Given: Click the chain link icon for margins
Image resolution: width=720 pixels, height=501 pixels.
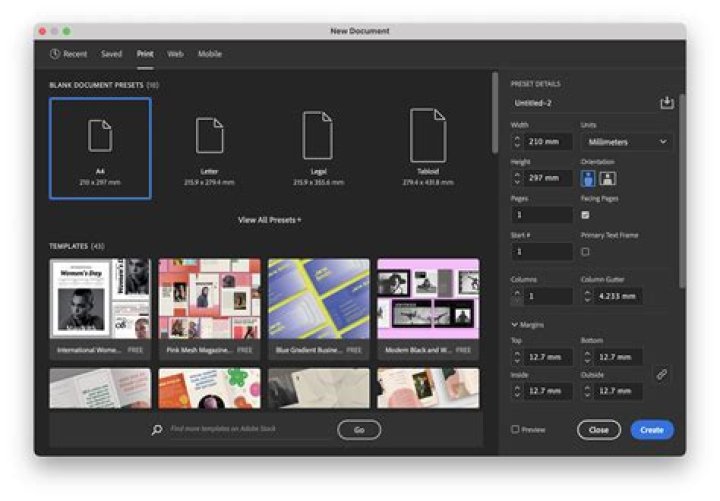Looking at the screenshot, I should click(662, 374).
